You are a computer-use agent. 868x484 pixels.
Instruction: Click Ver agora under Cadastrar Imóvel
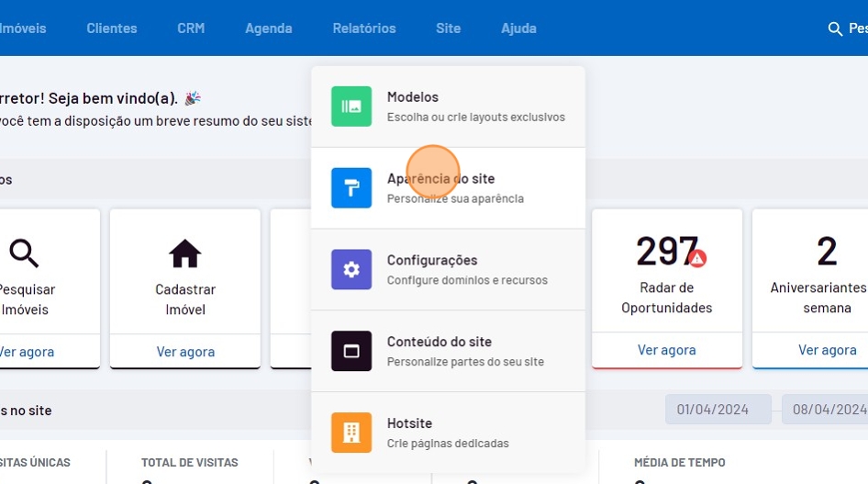coord(185,351)
